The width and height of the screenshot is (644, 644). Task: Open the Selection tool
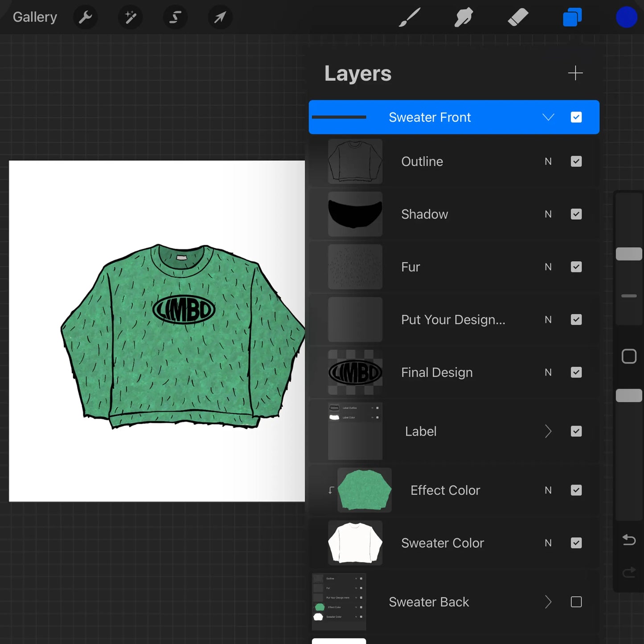tap(175, 17)
